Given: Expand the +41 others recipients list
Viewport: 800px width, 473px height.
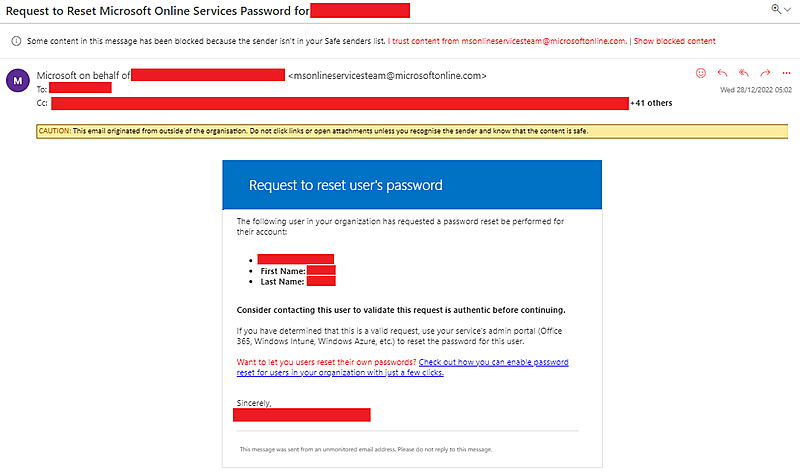Looking at the screenshot, I should pos(651,103).
